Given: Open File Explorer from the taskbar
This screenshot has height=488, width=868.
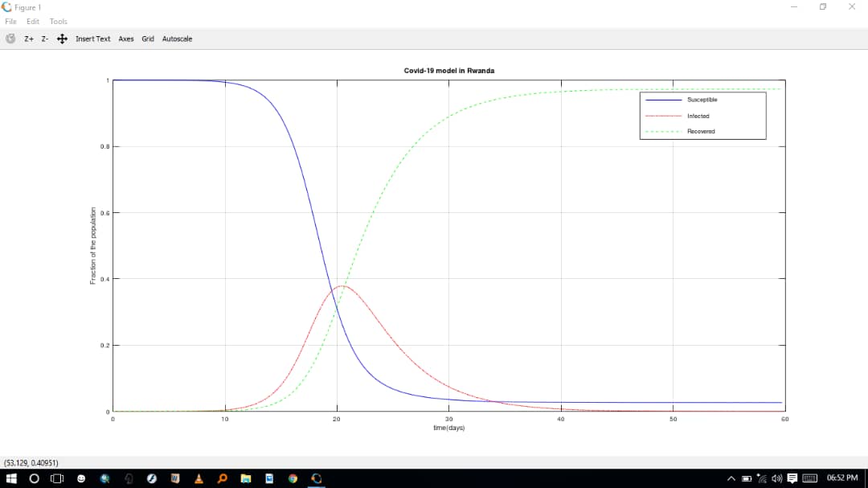Looking at the screenshot, I should pyautogui.click(x=246, y=478).
